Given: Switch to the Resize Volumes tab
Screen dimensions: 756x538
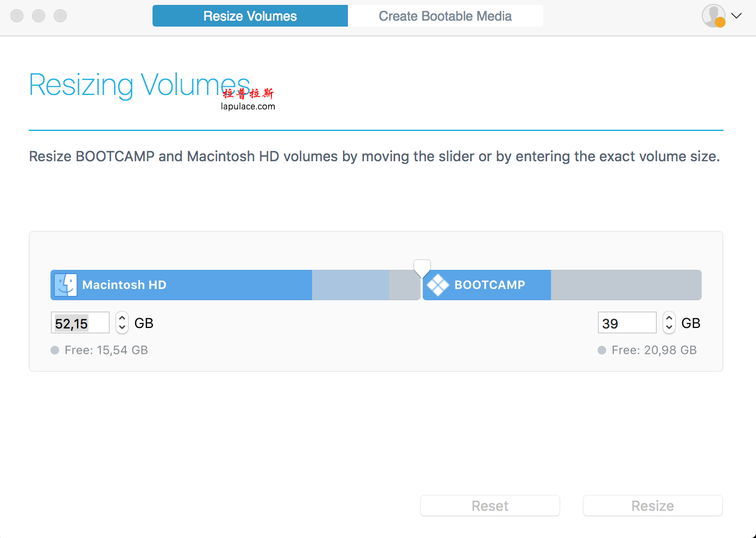Looking at the screenshot, I should coord(250,16).
